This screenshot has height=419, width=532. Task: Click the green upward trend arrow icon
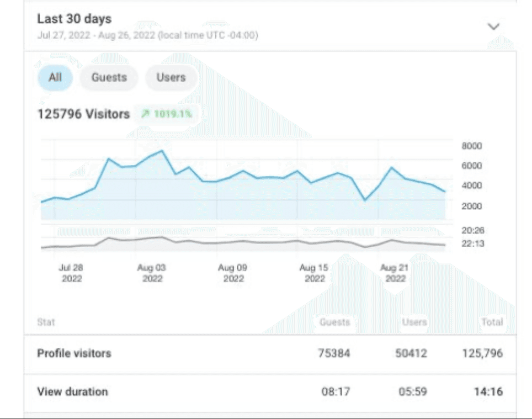coord(145,114)
